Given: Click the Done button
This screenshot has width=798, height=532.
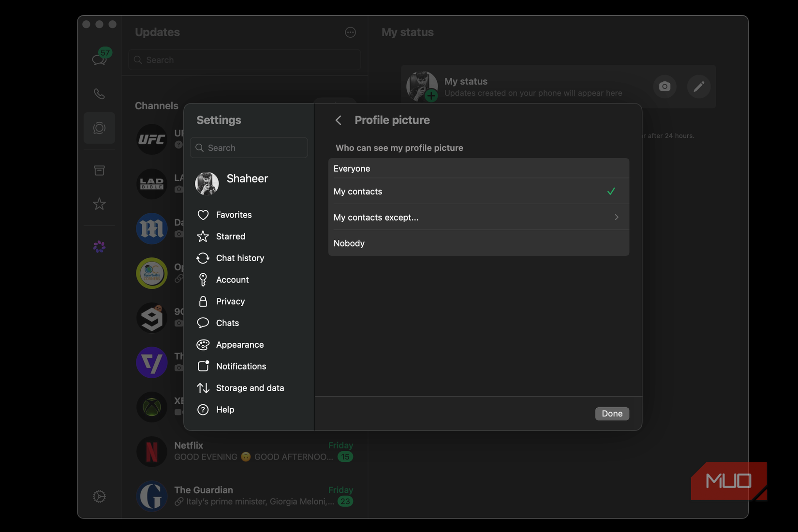Looking at the screenshot, I should pyautogui.click(x=612, y=414).
